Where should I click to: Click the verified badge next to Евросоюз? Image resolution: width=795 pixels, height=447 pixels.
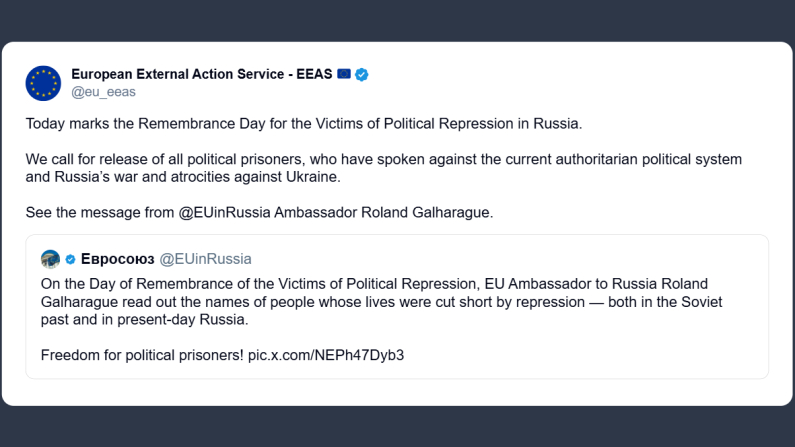click(x=70, y=259)
